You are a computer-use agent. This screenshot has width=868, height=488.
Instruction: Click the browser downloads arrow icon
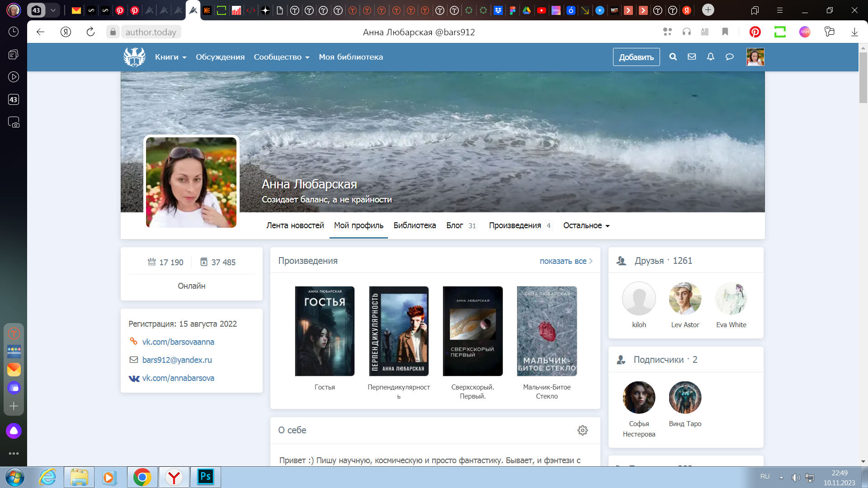854,32
